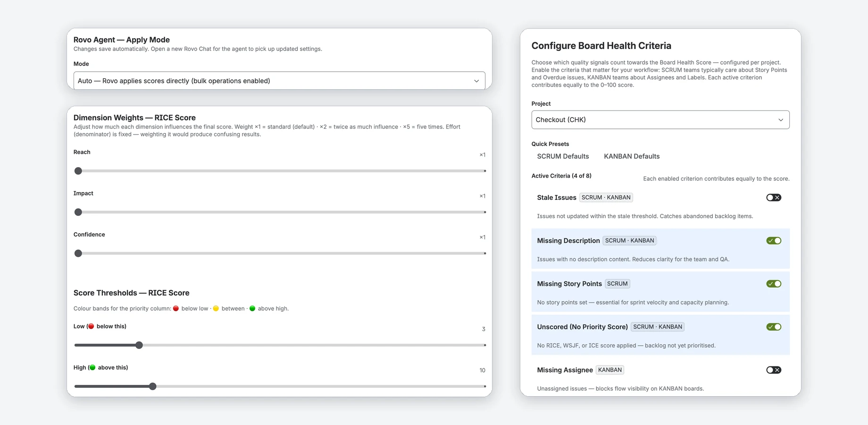Click the Impact weight slider handle
The width and height of the screenshot is (868, 425).
(78, 212)
